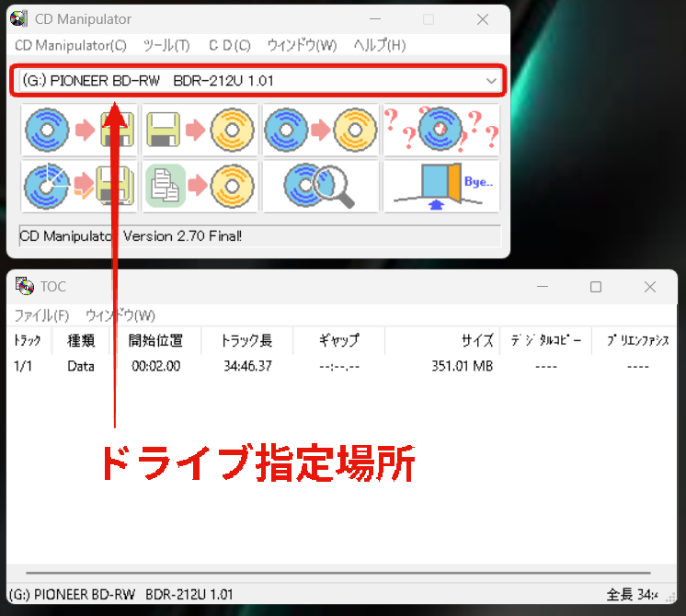Click the CD with question marks icon
Image resolution: width=686 pixels, height=616 pixels.
(x=441, y=131)
